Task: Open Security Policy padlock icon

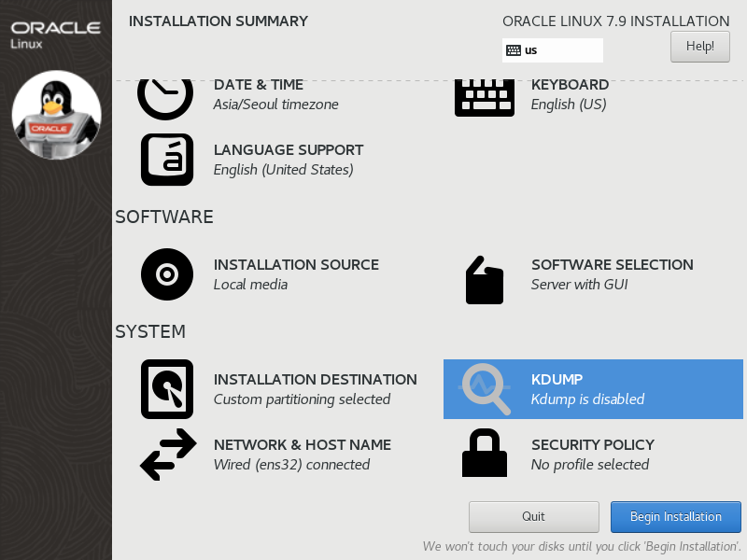Action: (485, 453)
